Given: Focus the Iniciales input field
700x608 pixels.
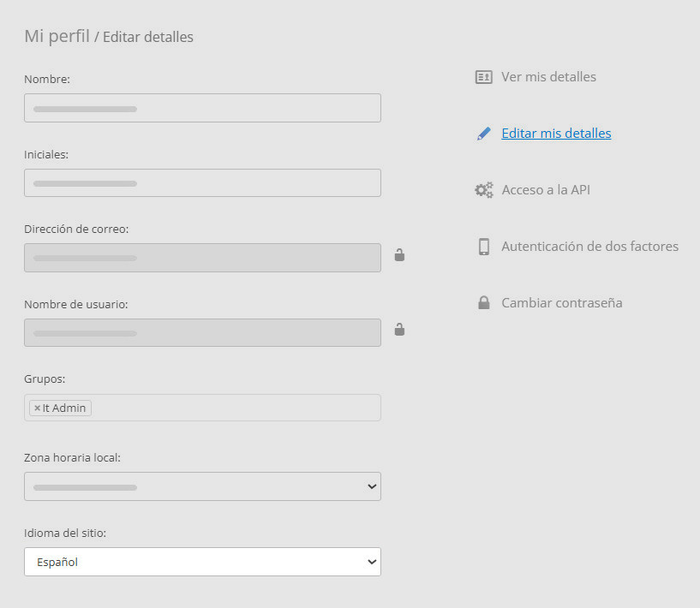Looking at the screenshot, I should 202,183.
